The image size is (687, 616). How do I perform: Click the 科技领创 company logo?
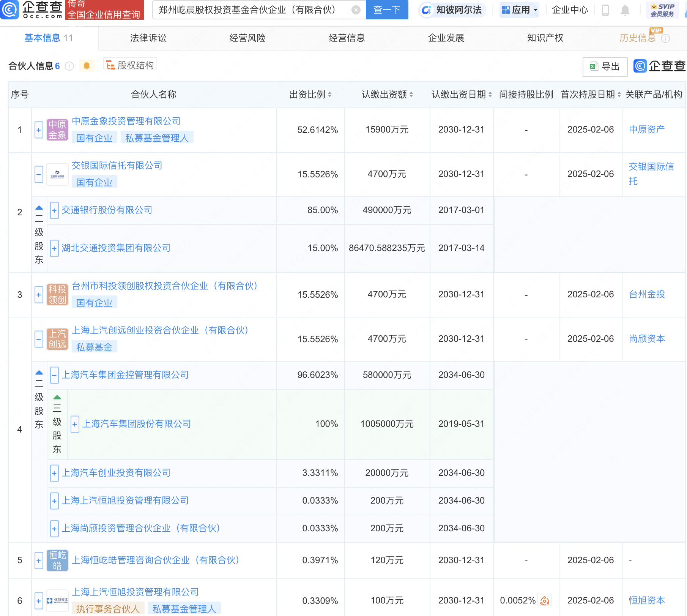click(57, 295)
